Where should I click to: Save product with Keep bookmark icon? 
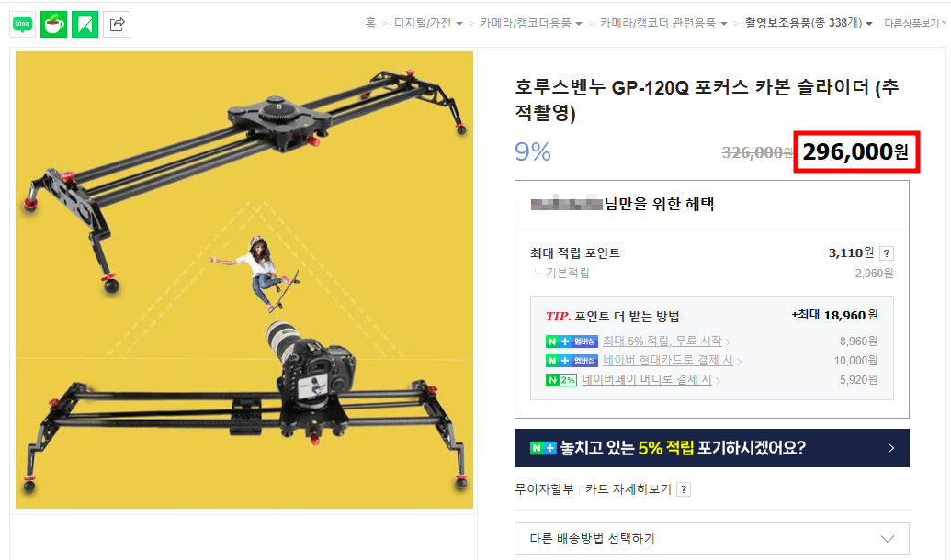(85, 24)
